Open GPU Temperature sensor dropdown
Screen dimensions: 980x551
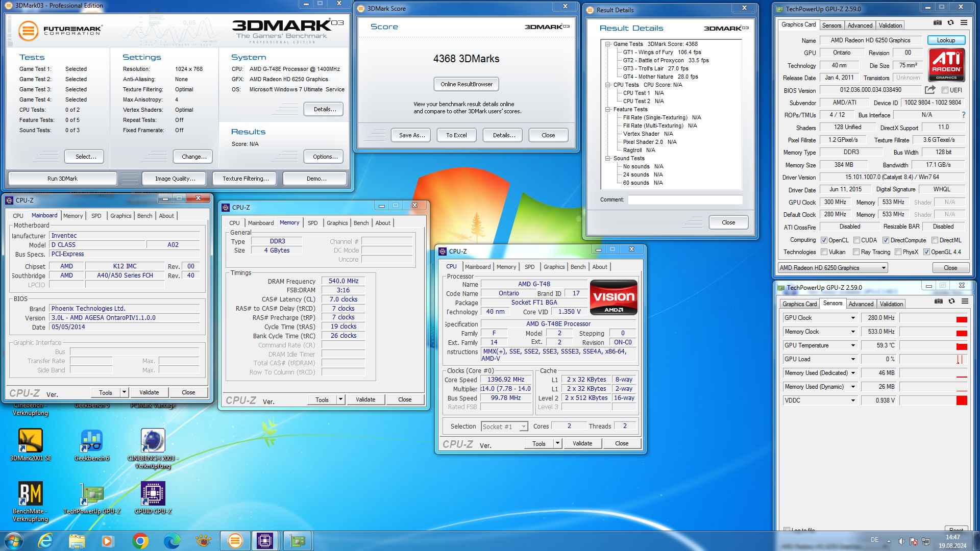tap(852, 345)
